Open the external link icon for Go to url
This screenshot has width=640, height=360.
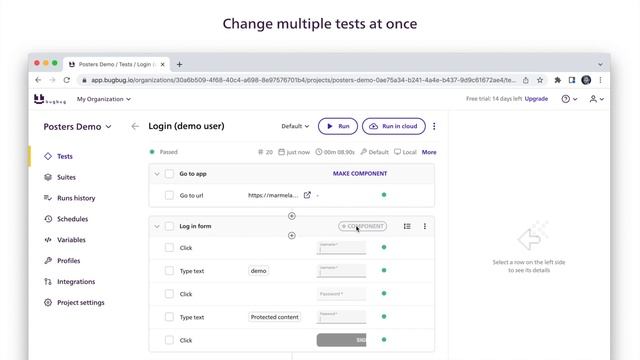[x=307, y=195]
